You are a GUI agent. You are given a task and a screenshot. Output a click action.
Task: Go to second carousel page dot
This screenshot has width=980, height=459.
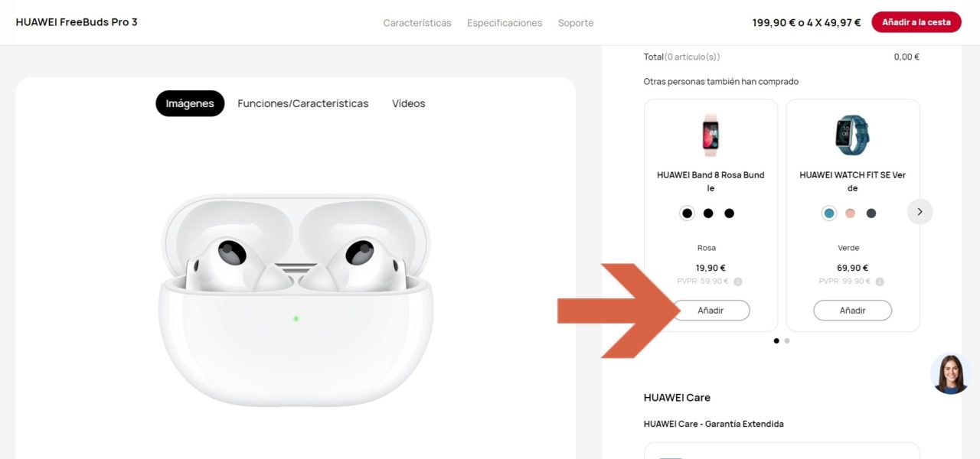[787, 341]
